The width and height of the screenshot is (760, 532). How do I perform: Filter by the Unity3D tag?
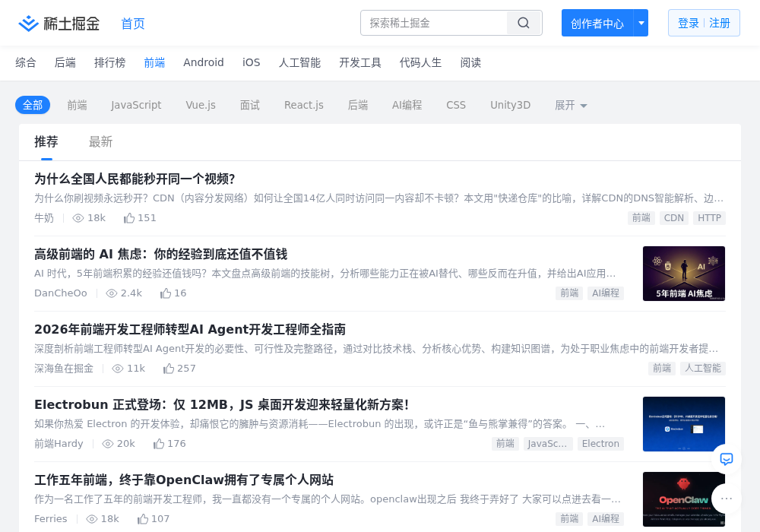point(511,105)
